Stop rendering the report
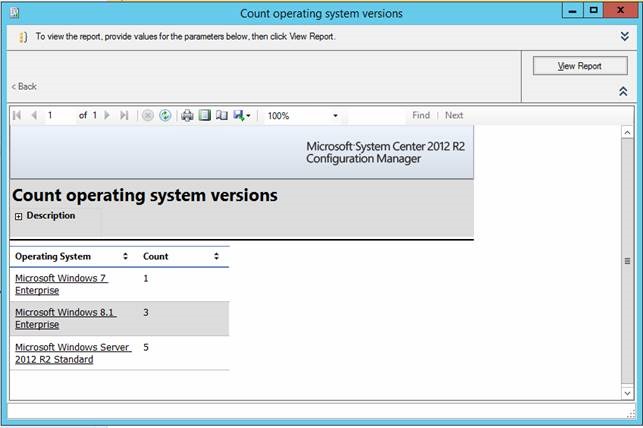 coord(148,116)
